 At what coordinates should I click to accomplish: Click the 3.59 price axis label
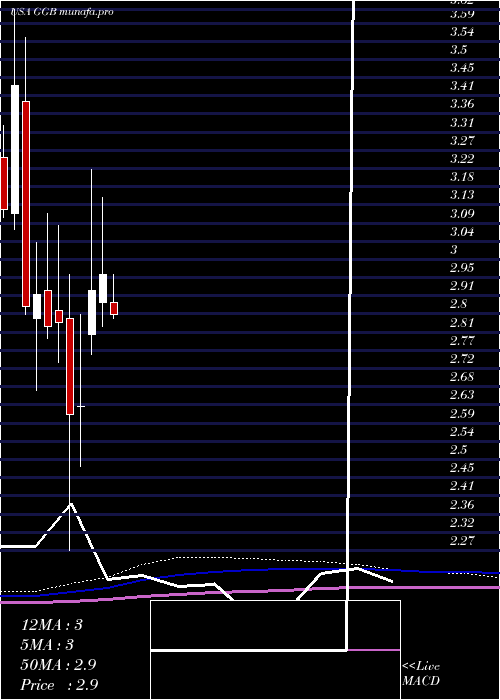[462, 13]
